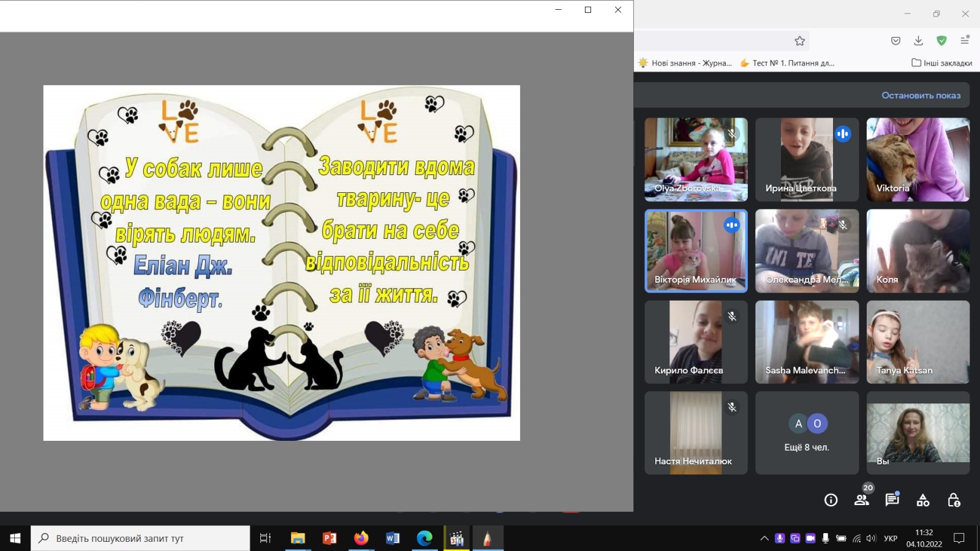Screen dimensions: 980x551
Task: Show the participants list with 20 people
Action: (x=862, y=500)
